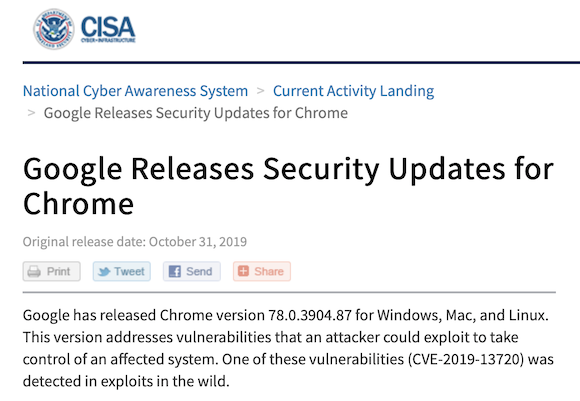Image resolution: width=580 pixels, height=401 pixels.
Task: Click the printer icon in Print button
Action: pos(34,272)
